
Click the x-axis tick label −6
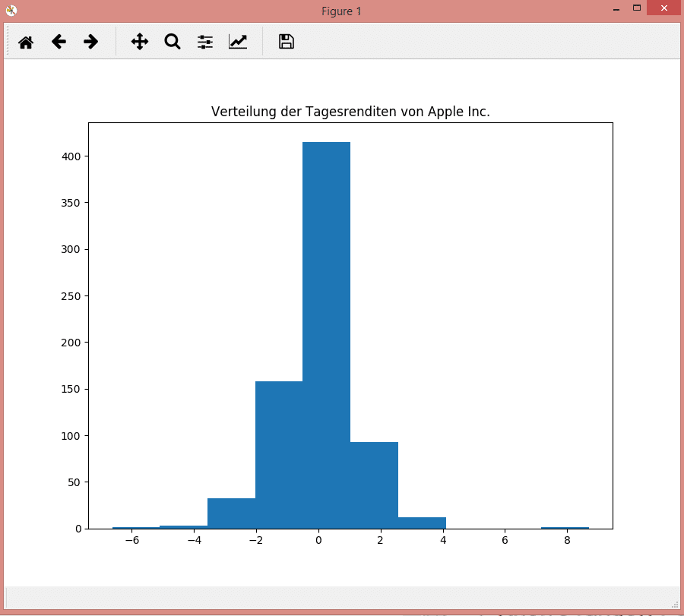tap(132, 541)
